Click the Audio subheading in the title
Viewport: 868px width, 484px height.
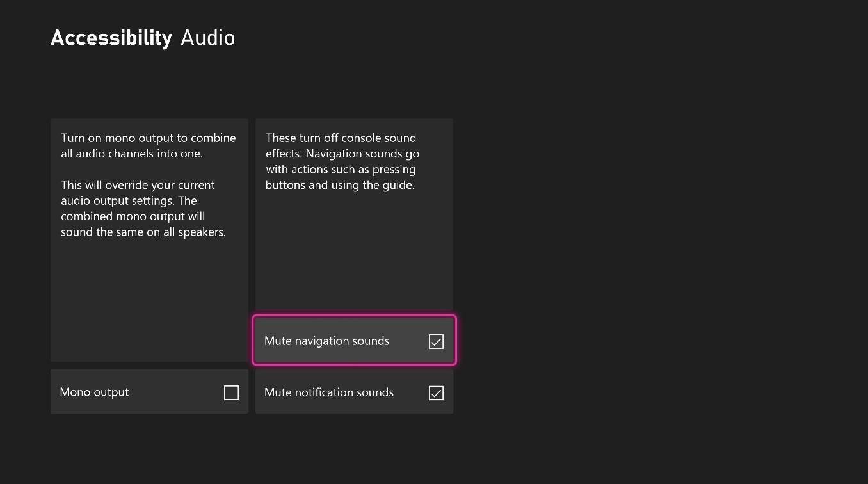pos(207,38)
